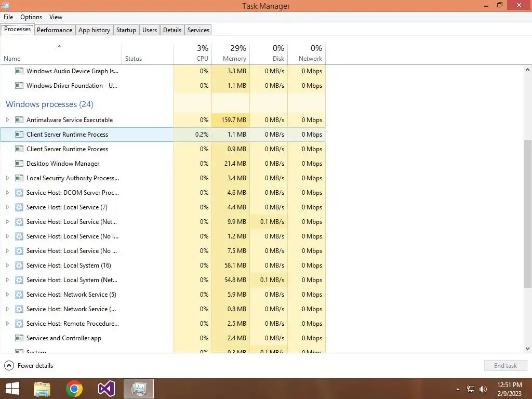Expand Service Host: Local Service (Net... row
Image resolution: width=532 pixels, height=399 pixels.
pyautogui.click(x=7, y=222)
